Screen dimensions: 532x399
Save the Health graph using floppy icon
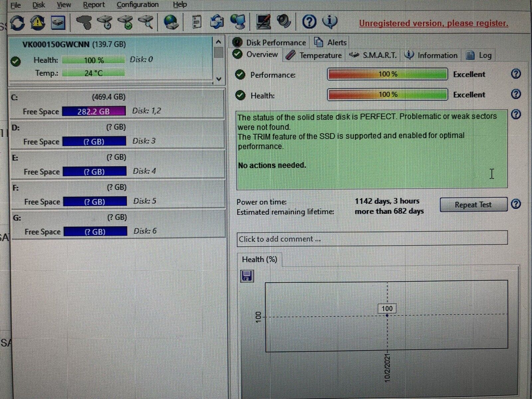click(x=247, y=276)
